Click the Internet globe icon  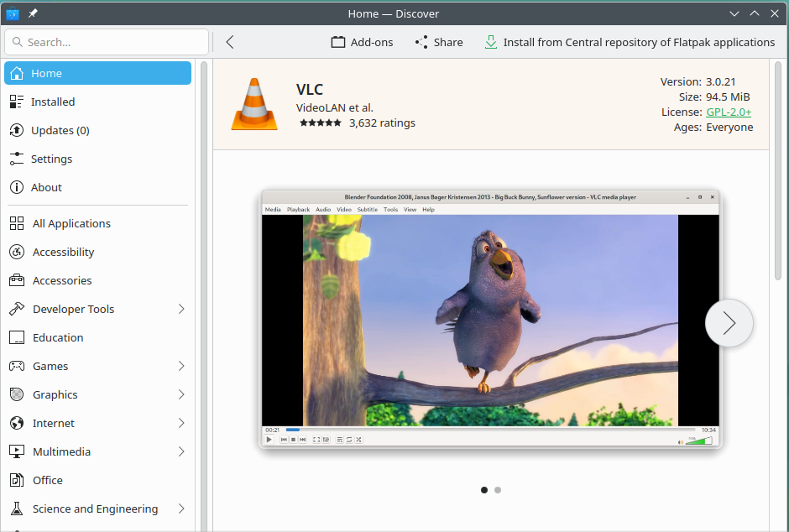tap(17, 423)
